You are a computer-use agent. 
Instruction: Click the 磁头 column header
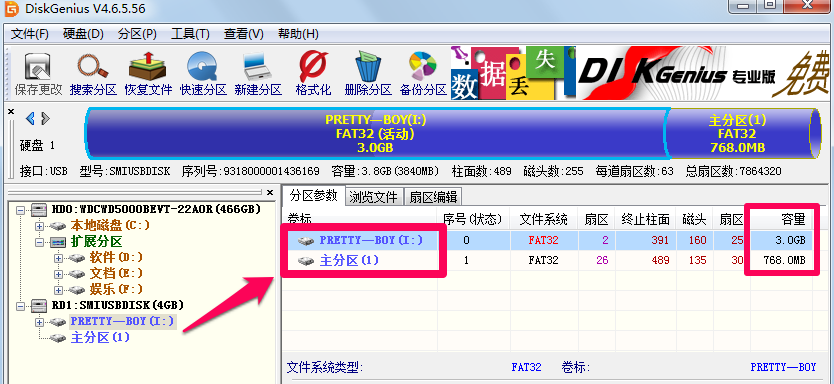tap(694, 219)
